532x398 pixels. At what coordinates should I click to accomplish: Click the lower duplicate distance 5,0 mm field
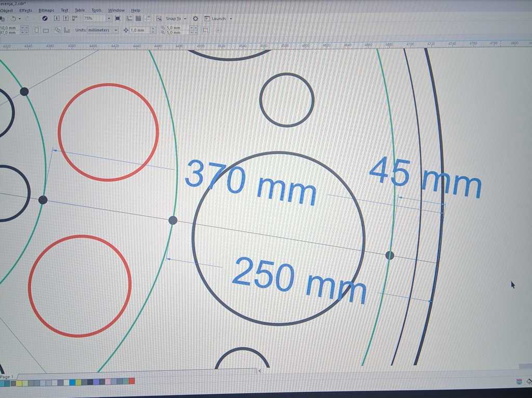pos(177,33)
